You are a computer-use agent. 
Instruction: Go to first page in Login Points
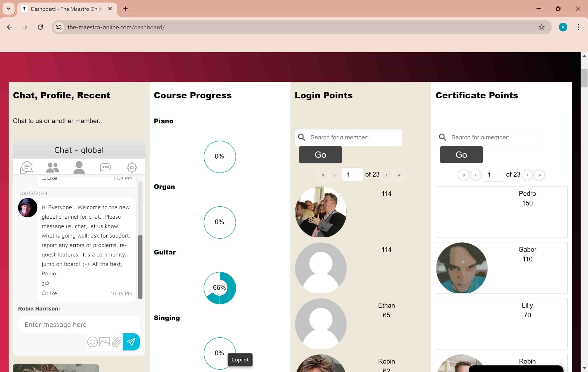pyautogui.click(x=323, y=175)
